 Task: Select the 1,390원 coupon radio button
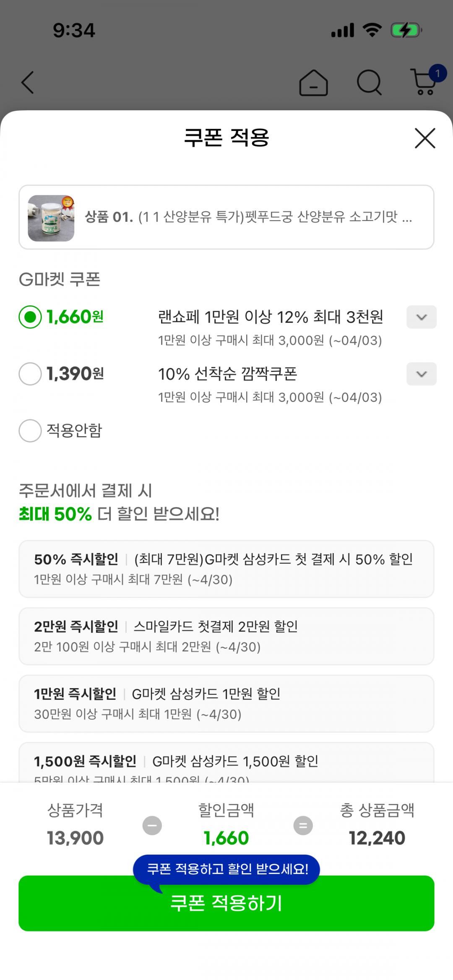[30, 374]
